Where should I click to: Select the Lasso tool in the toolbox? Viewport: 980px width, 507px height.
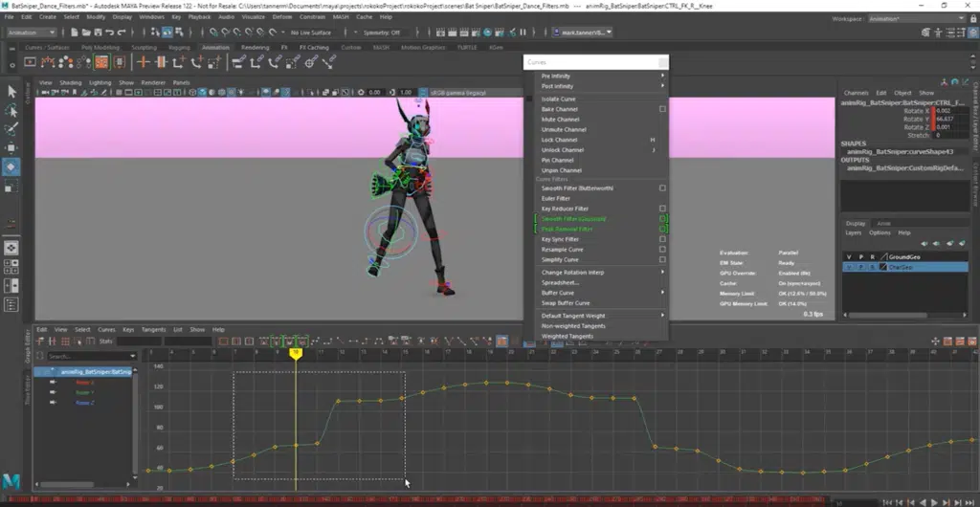tap(11, 111)
